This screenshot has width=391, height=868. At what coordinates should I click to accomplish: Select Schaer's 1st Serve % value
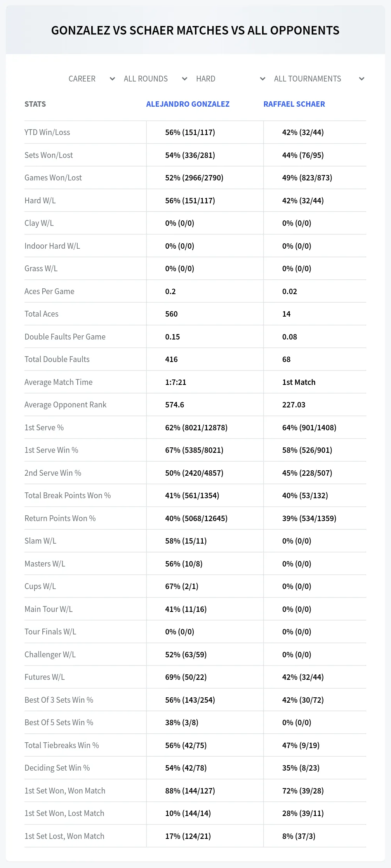click(309, 428)
